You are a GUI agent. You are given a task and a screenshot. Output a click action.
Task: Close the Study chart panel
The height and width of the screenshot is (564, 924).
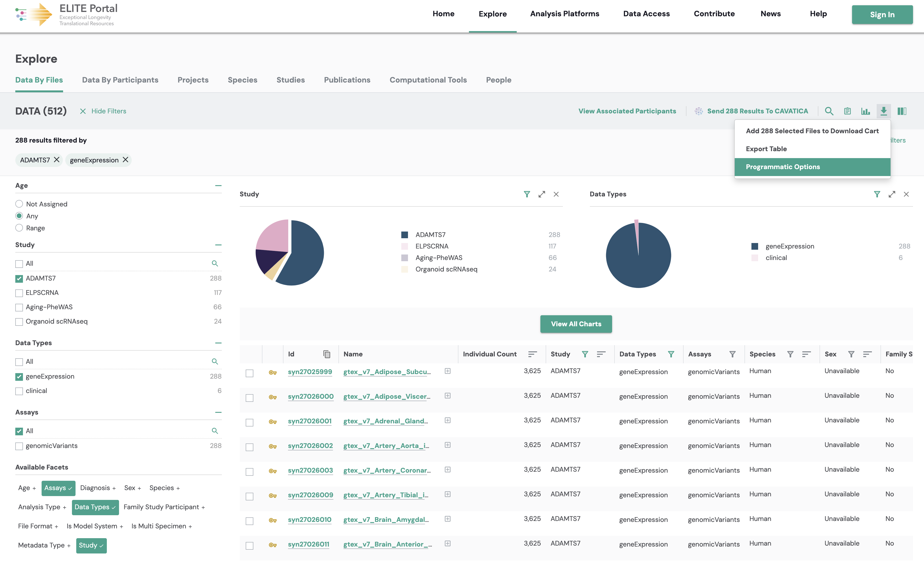556,194
